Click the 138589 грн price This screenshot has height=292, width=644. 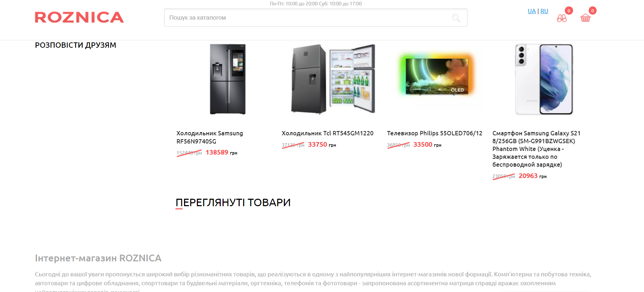pyautogui.click(x=221, y=152)
